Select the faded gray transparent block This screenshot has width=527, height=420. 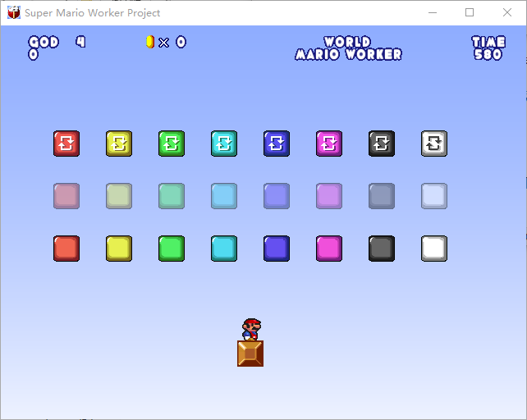click(382, 196)
